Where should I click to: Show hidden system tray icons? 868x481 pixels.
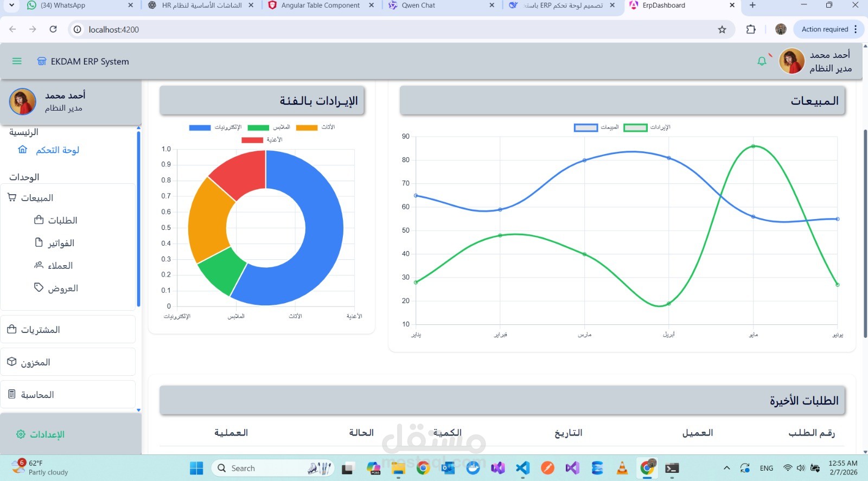(x=727, y=468)
